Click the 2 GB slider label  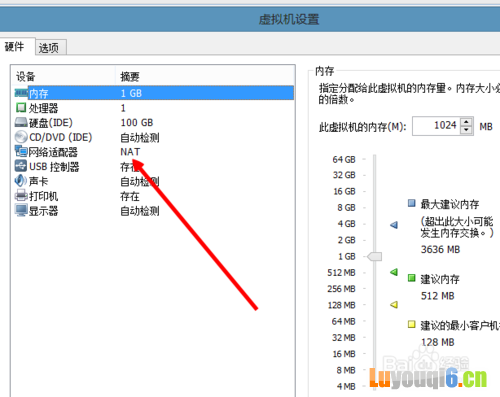click(x=346, y=240)
